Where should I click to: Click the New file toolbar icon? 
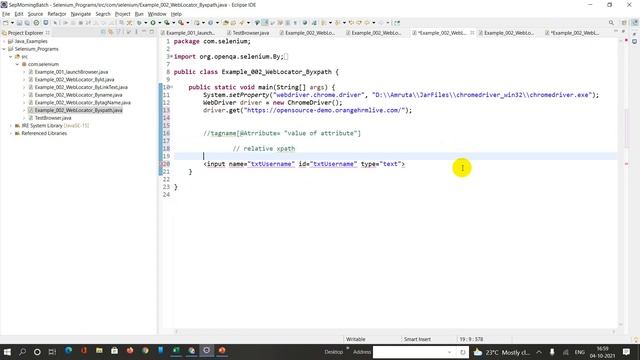pos(5,23)
